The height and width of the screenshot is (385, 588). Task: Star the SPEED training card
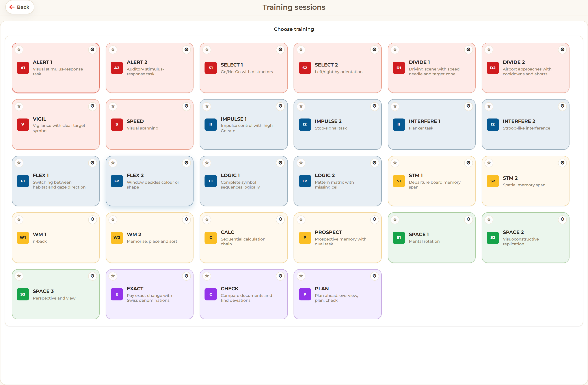pos(113,106)
